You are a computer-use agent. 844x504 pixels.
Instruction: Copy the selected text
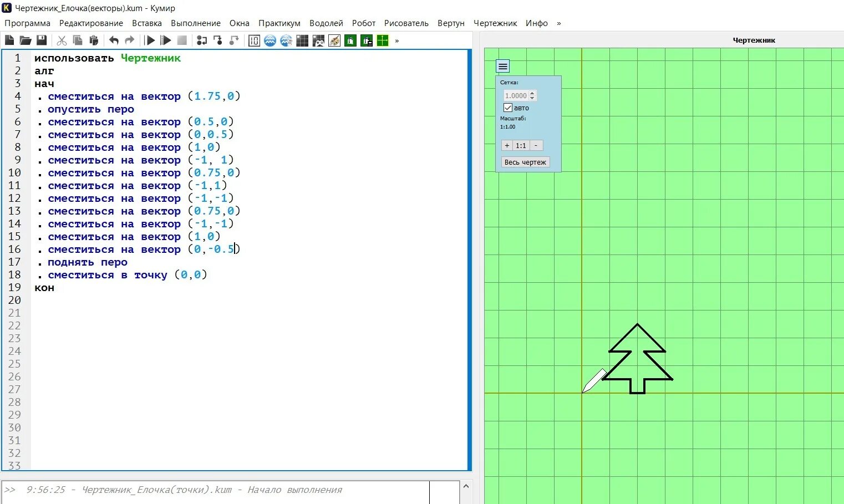pyautogui.click(x=78, y=40)
